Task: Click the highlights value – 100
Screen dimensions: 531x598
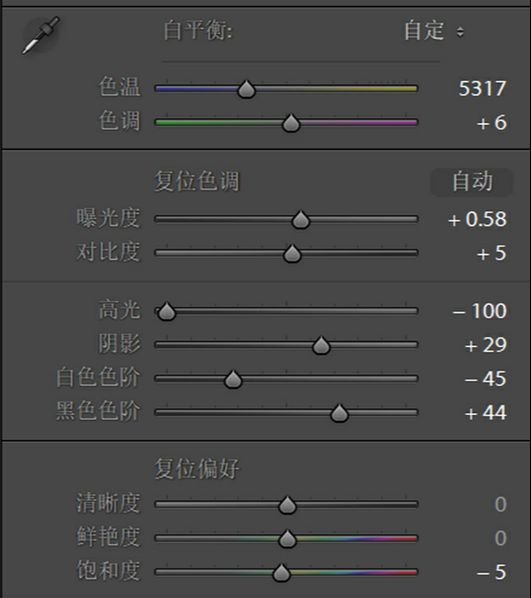Action: pos(480,311)
